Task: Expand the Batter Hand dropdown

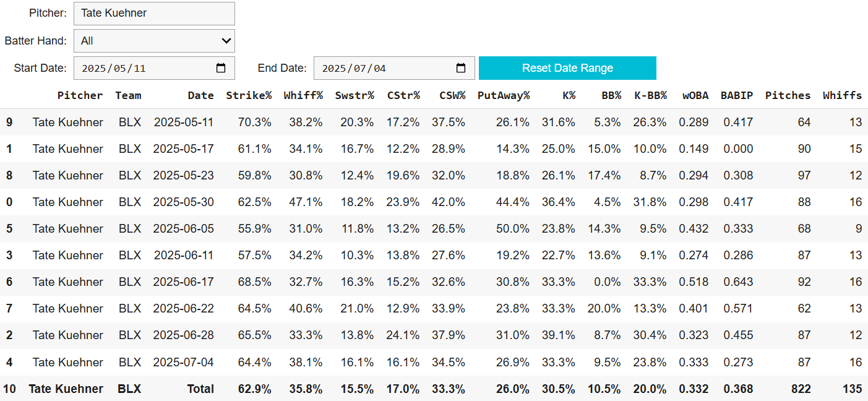Action: (x=154, y=41)
